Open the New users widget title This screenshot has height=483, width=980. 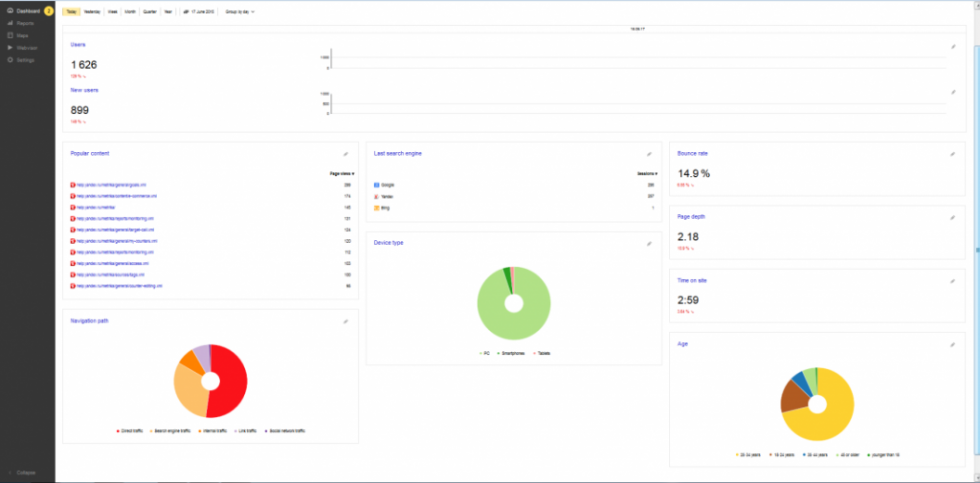(x=84, y=90)
